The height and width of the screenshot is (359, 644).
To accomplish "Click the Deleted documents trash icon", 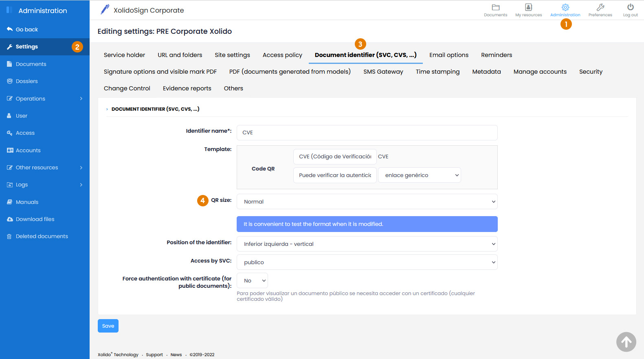I will (9, 236).
